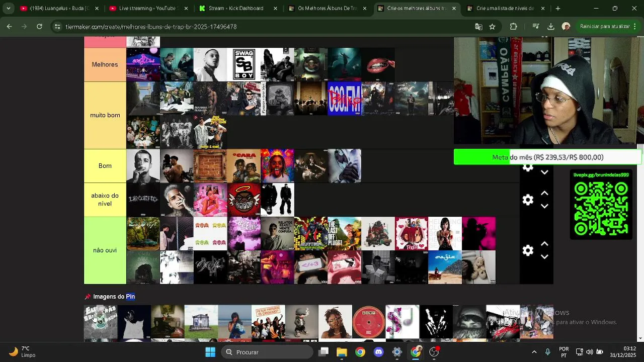The width and height of the screenshot is (644, 362).
Task: Open the 'POR PT' language indicator
Action: coord(564,352)
